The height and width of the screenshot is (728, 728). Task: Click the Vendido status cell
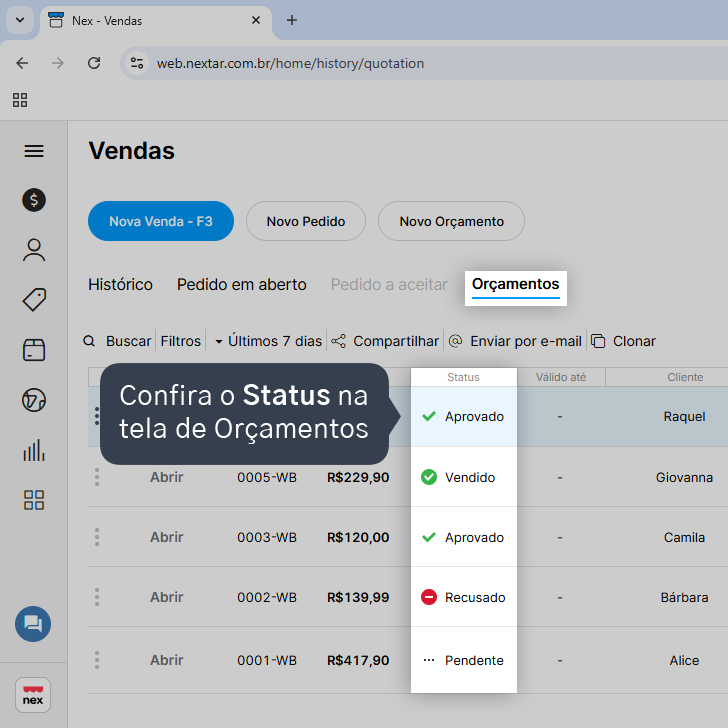click(463, 477)
